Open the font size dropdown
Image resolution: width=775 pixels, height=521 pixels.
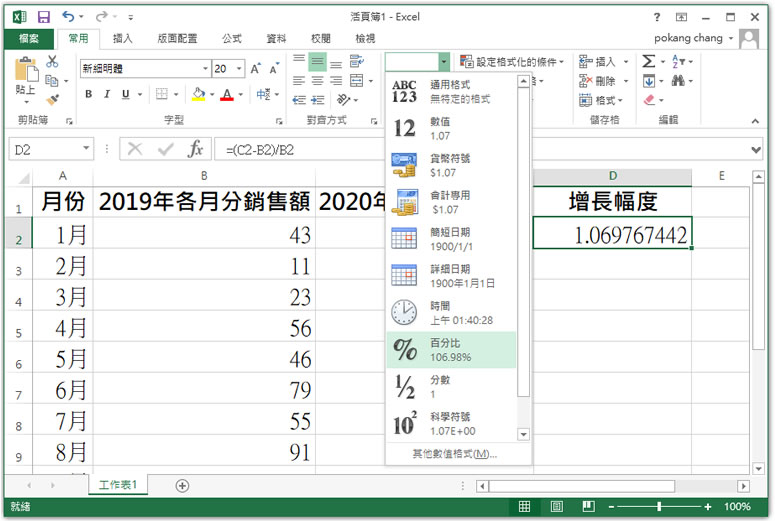click(239, 69)
